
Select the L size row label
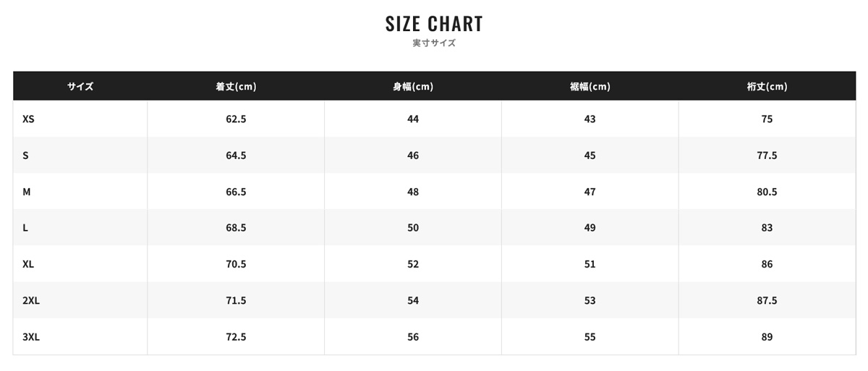click(25, 228)
